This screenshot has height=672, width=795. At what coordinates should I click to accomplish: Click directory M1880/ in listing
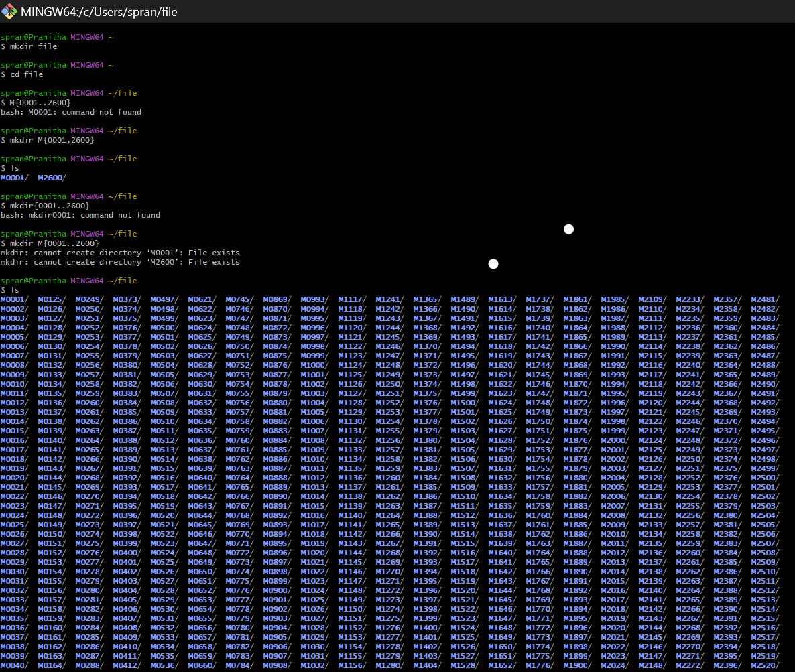coord(577,478)
